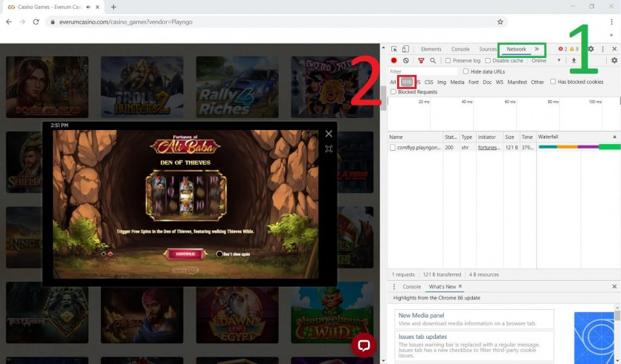This screenshot has width=621, height=364.
Task: Click the Waterfall sort arrow
Action: pos(614,137)
